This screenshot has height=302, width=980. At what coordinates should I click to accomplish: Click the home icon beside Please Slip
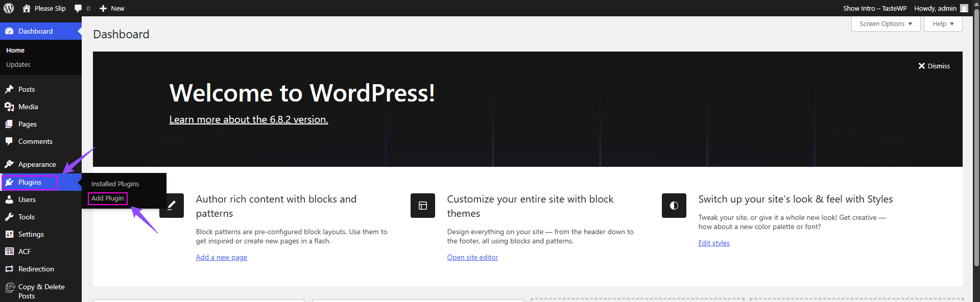tap(27, 8)
